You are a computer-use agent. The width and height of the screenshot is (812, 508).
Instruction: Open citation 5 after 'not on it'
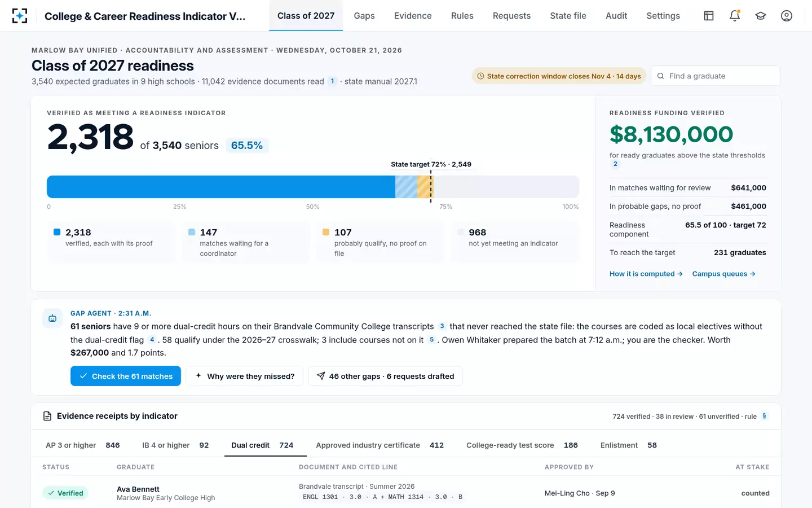pyautogui.click(x=431, y=340)
